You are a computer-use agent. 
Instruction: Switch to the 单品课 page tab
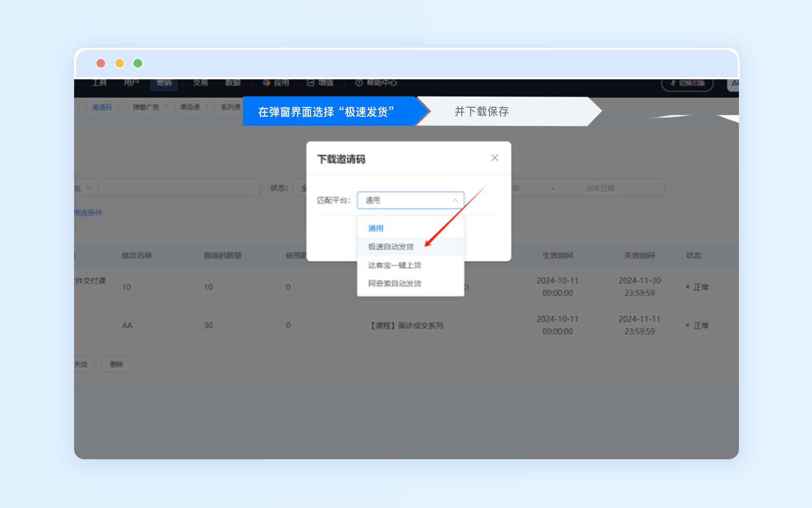(190, 107)
